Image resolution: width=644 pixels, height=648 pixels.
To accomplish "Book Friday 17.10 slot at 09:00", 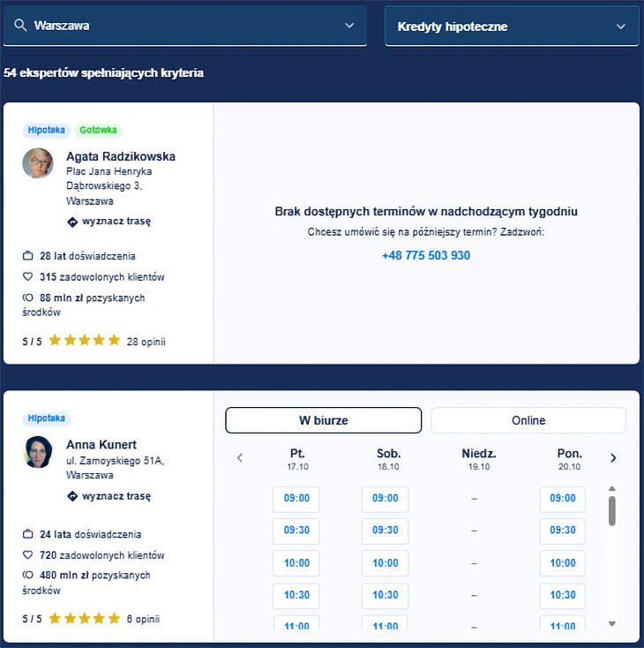I will click(x=296, y=498).
